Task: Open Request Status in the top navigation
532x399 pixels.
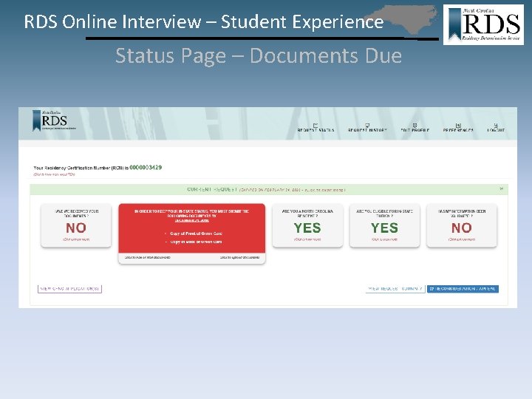Action: (x=316, y=128)
